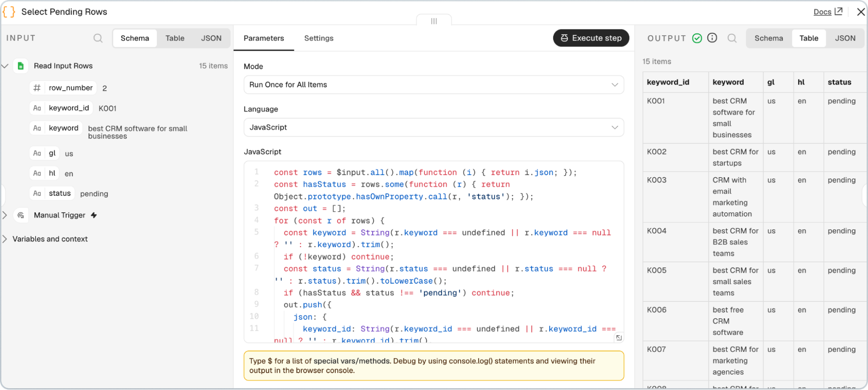
Task: Click the curly braces code node icon
Action: coord(9,12)
